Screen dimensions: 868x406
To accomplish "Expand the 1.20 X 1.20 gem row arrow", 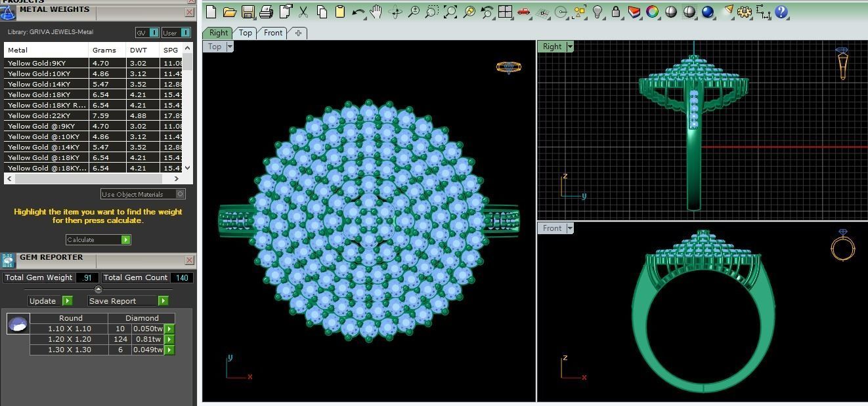I will coord(169,339).
